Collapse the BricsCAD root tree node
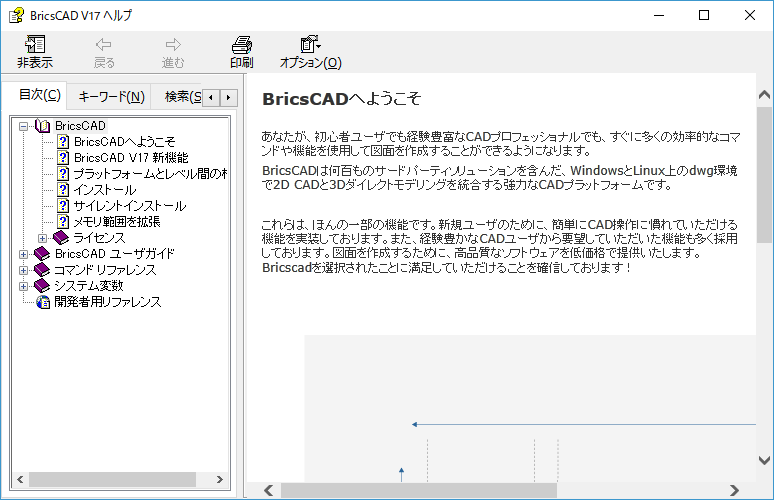774x500 pixels. (x=24, y=126)
